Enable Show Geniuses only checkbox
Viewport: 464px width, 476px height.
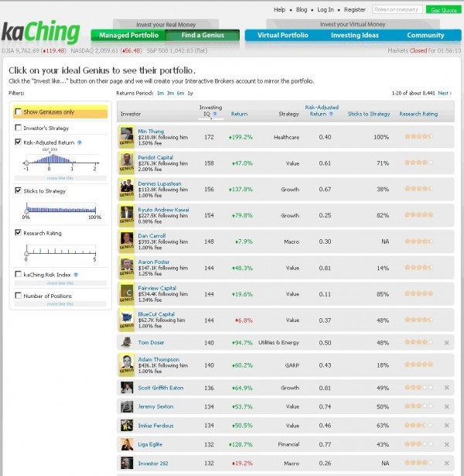pyautogui.click(x=19, y=111)
